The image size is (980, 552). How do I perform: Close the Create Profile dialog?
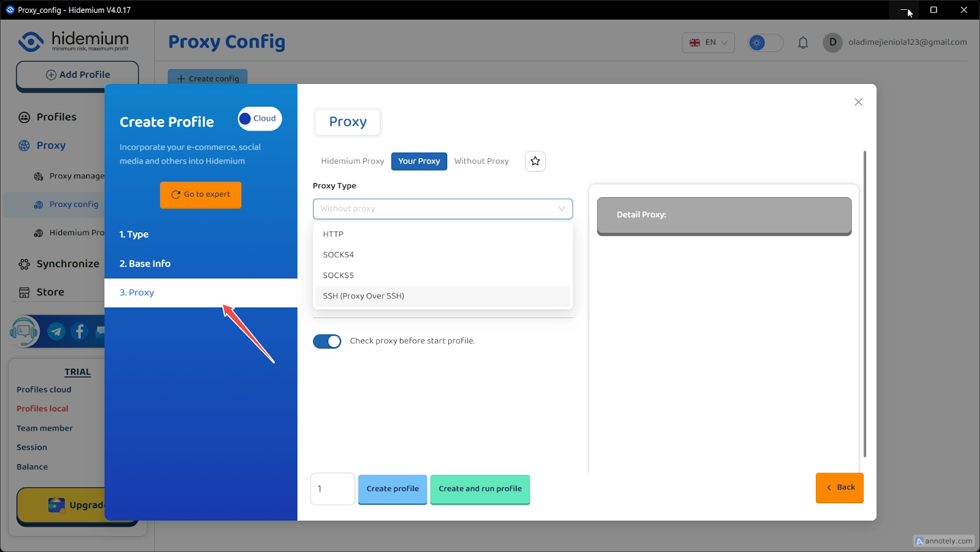[x=858, y=102]
